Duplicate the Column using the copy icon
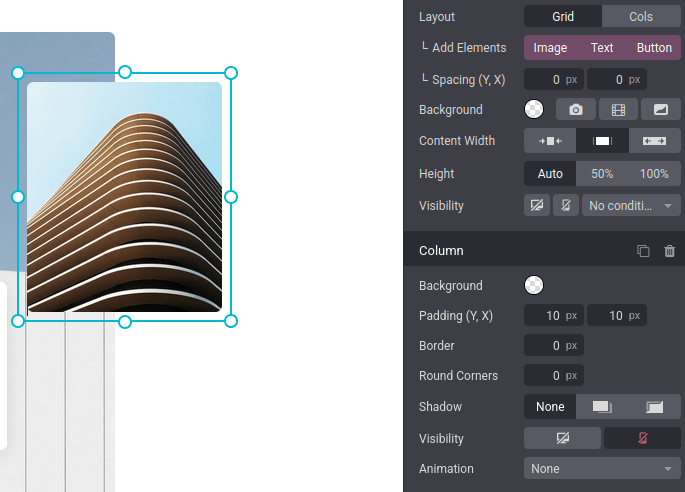The width and height of the screenshot is (685, 492). point(643,251)
